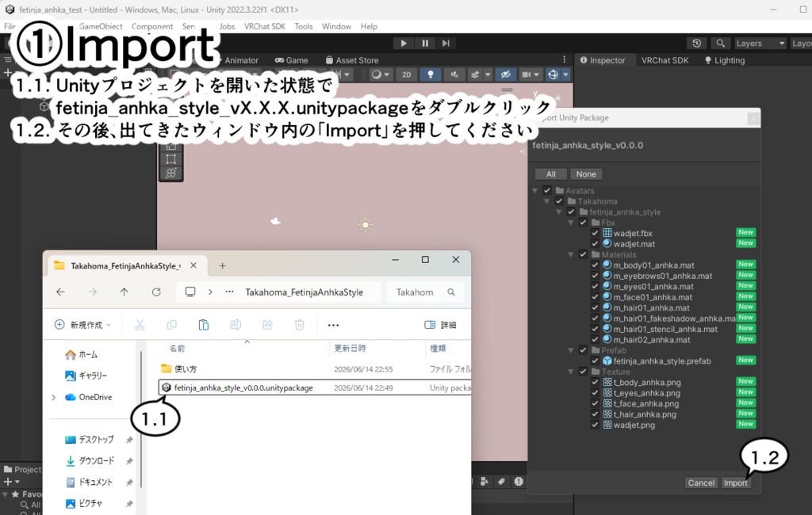Toggle scene effects icon
Image resolution: width=812 pixels, height=515 pixels.
pyautogui.click(x=475, y=74)
